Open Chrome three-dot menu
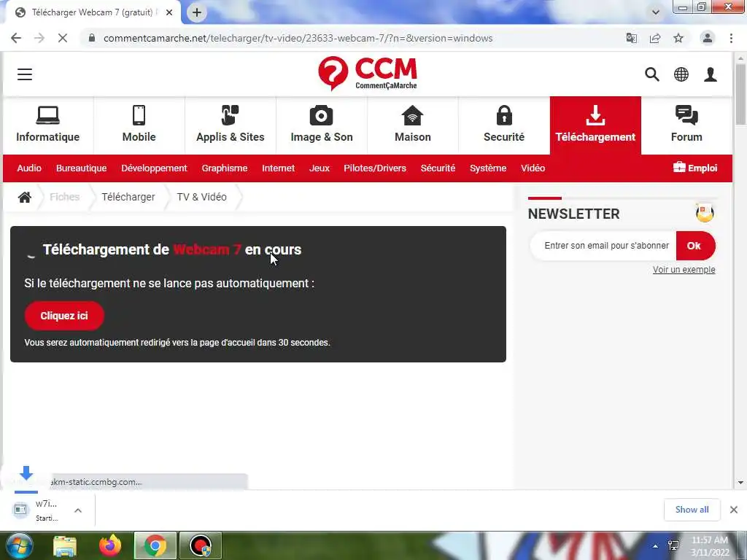The image size is (747, 560). tap(731, 38)
